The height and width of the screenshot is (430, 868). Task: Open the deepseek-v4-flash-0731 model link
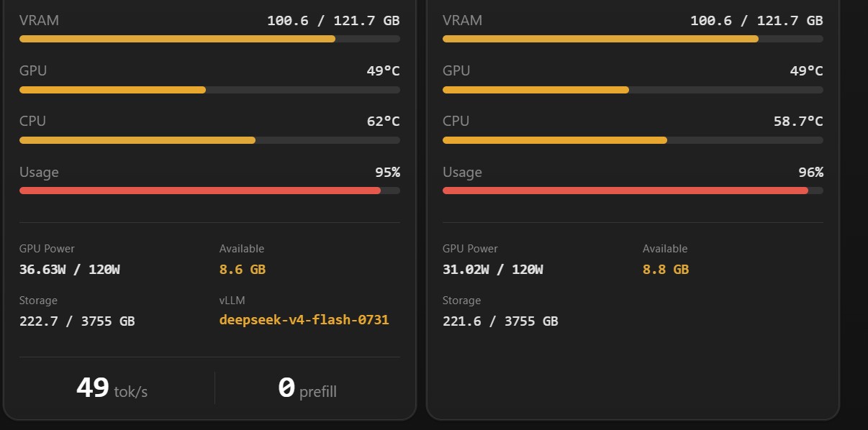coord(304,320)
